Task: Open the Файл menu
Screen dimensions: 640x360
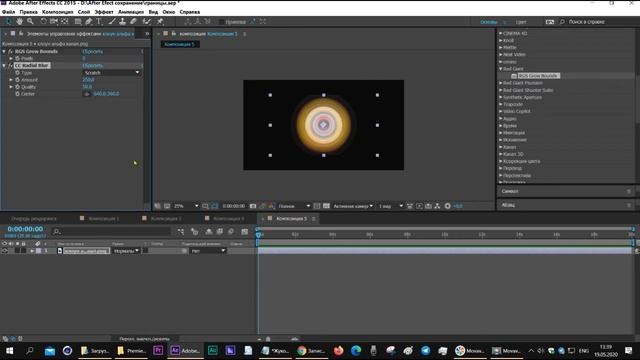Action: point(8,12)
